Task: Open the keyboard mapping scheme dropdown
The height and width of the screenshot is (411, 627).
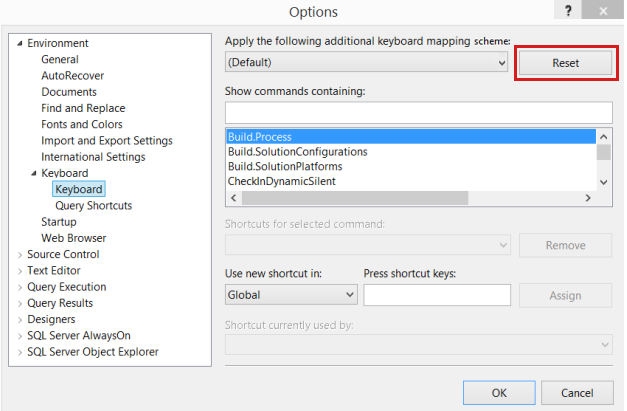Action: pos(366,62)
